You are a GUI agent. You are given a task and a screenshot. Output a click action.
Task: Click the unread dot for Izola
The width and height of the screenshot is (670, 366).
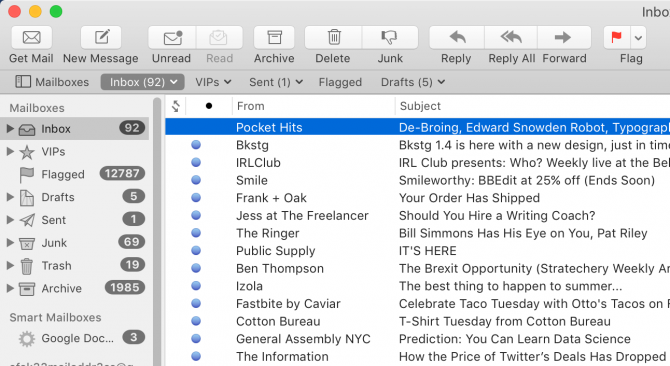tap(196, 286)
